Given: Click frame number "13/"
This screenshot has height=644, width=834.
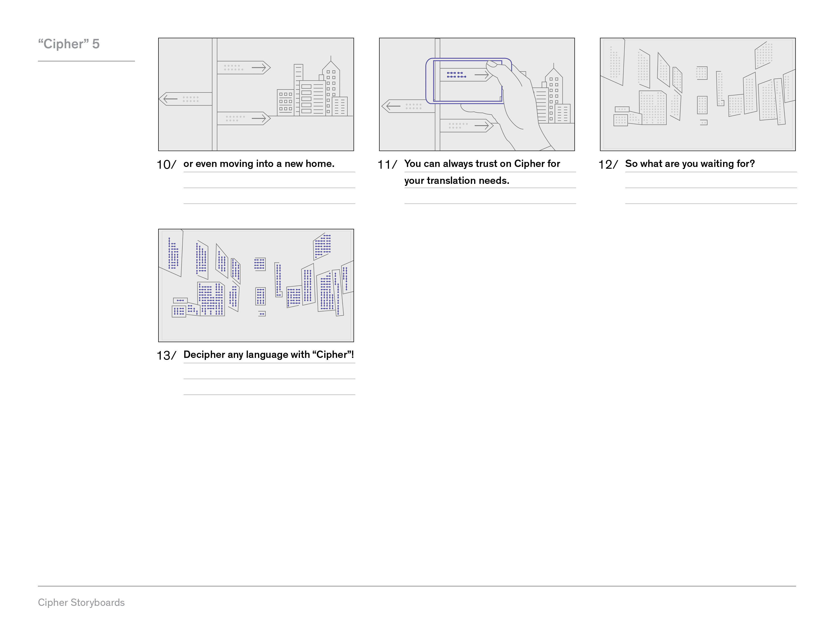Looking at the screenshot, I should coord(167,356).
